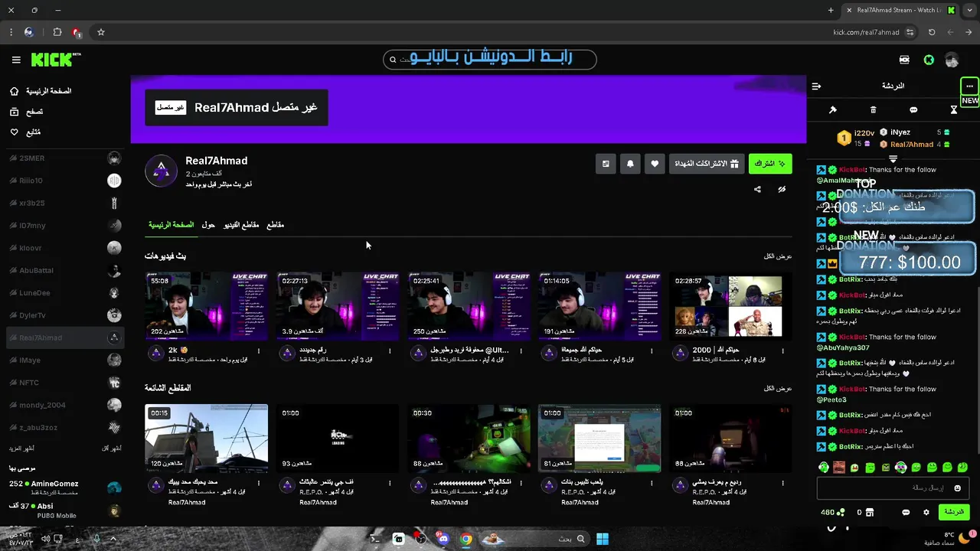Image resolution: width=980 pixels, height=551 pixels.
Task: Expand أظهر المزيد in followed channels
Action: pos(22,448)
